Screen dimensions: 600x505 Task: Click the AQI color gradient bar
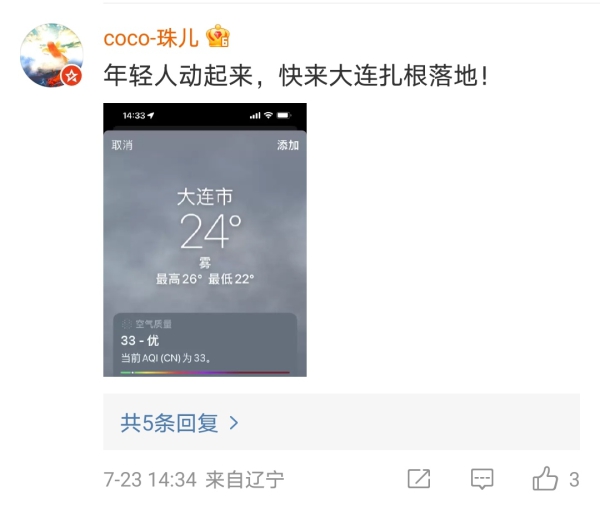point(205,372)
